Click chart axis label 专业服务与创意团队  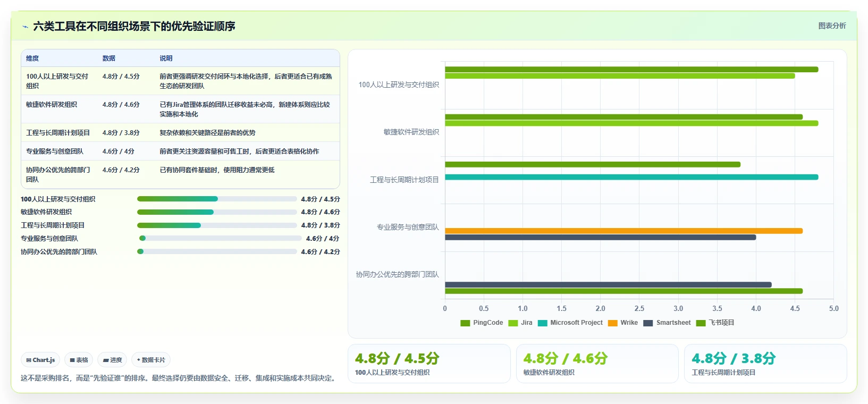point(408,227)
